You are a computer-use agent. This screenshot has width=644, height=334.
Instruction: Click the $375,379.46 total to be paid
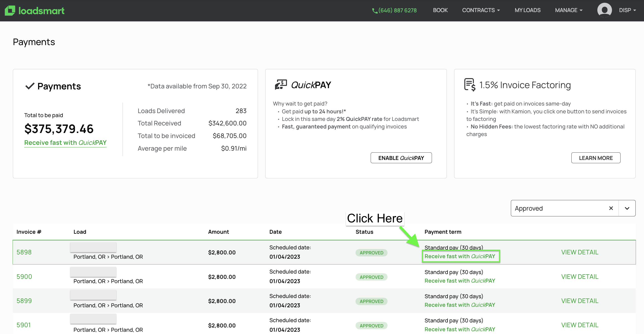59,129
